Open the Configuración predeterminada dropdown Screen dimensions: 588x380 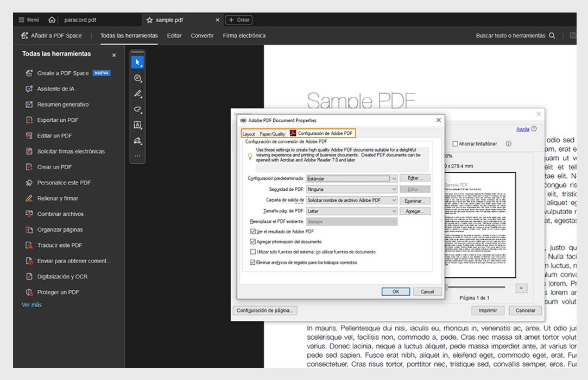395,178
